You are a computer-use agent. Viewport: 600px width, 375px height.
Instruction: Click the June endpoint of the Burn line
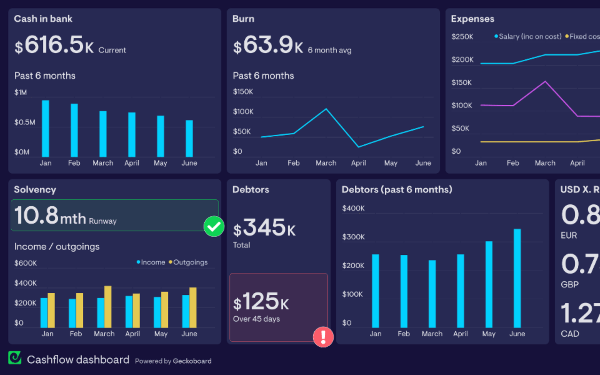pyautogui.click(x=423, y=126)
